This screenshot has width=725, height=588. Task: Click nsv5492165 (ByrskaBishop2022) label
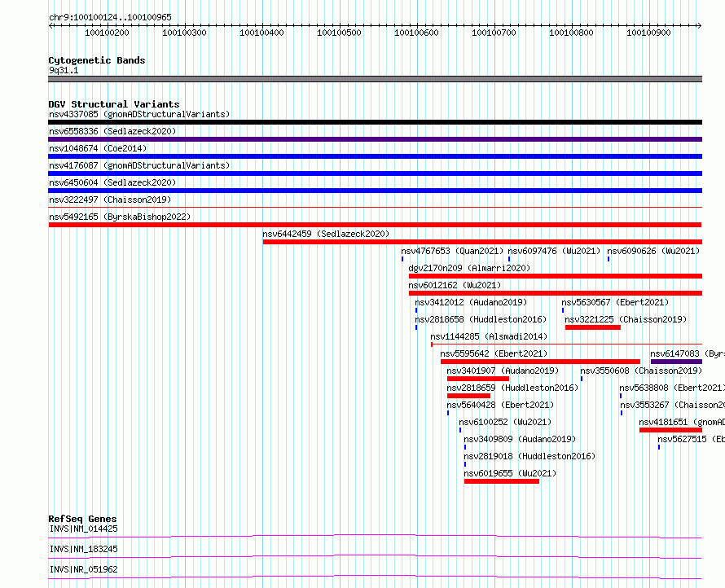click(x=120, y=217)
